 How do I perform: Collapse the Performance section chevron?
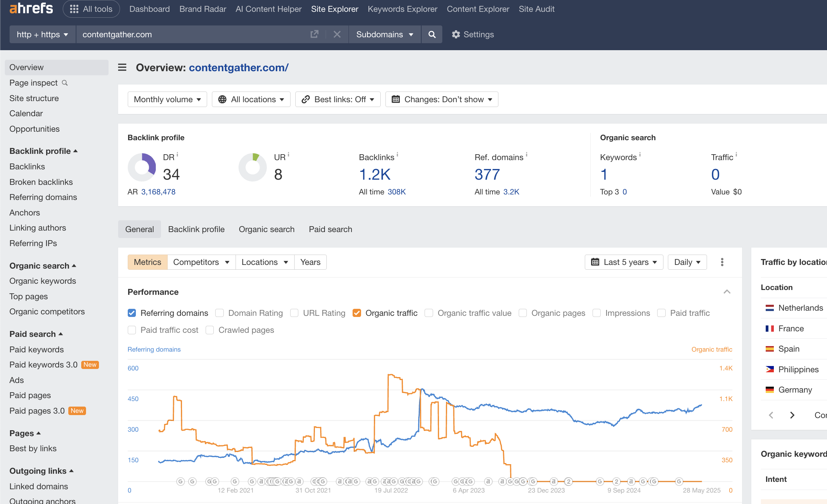tap(727, 292)
